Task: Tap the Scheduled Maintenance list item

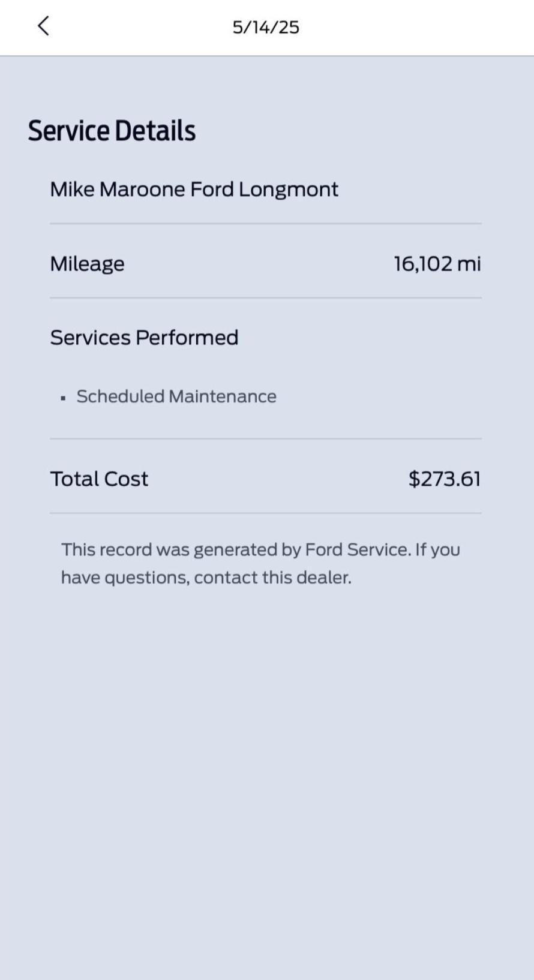Action: [x=176, y=396]
